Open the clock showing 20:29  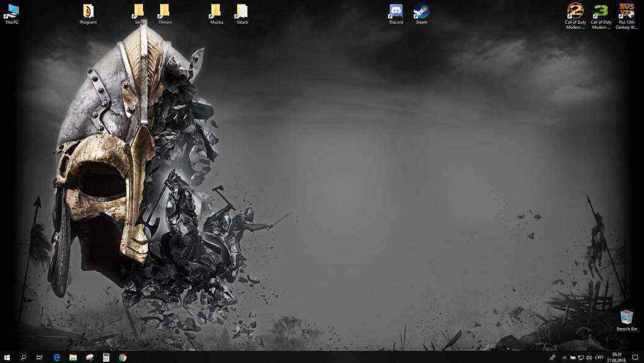click(x=617, y=358)
